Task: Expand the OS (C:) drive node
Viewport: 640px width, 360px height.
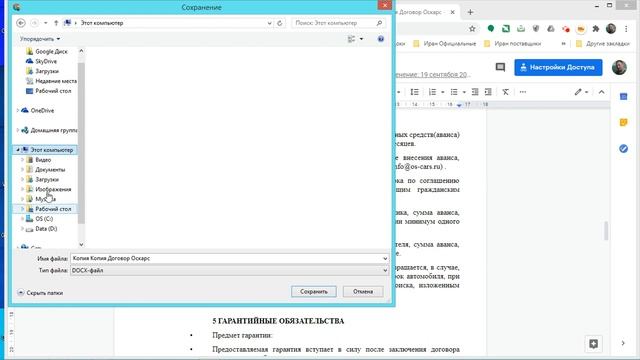Action: point(22,219)
